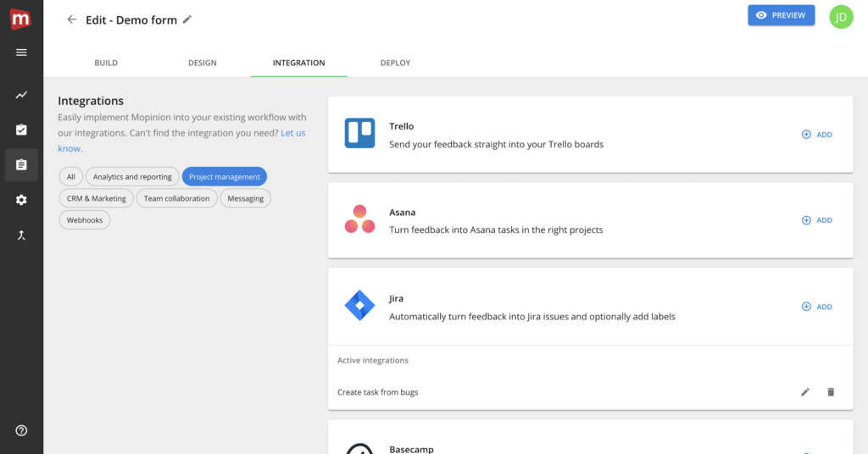Rename form with pencil next to title
Image resolution: width=868 pixels, height=454 pixels.
coord(187,19)
